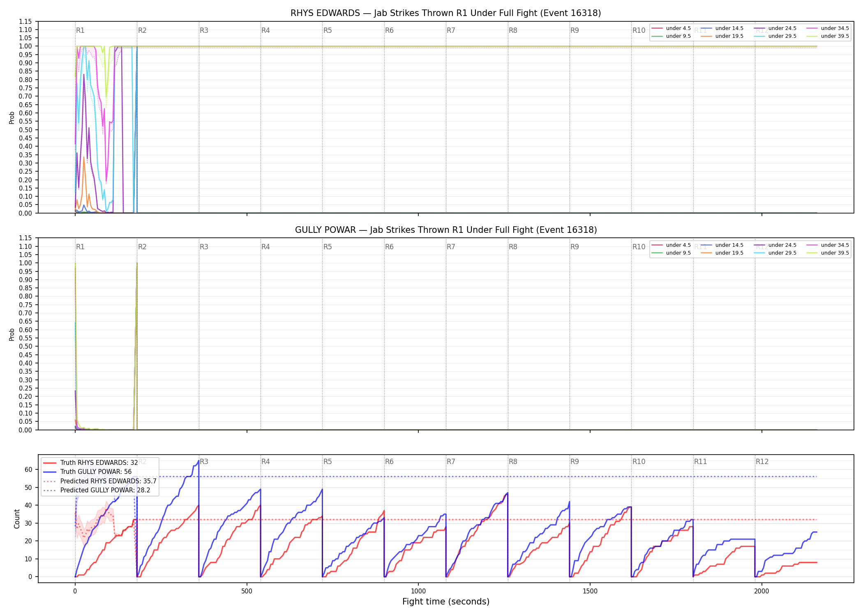The width and height of the screenshot is (863, 616).
Task: Select 'Predicted GULLY POWAR: 28.2' legend item
Action: [97, 490]
